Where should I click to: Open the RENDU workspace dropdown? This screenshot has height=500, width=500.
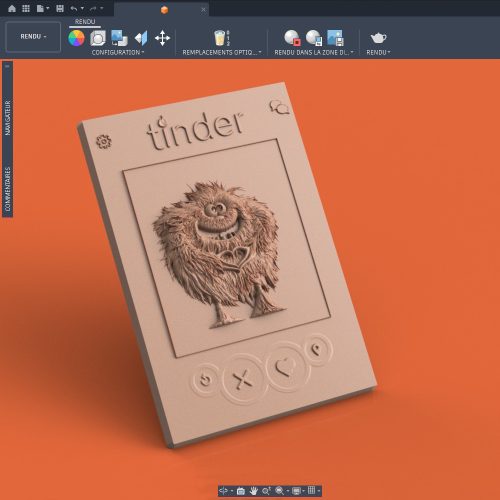(33, 36)
